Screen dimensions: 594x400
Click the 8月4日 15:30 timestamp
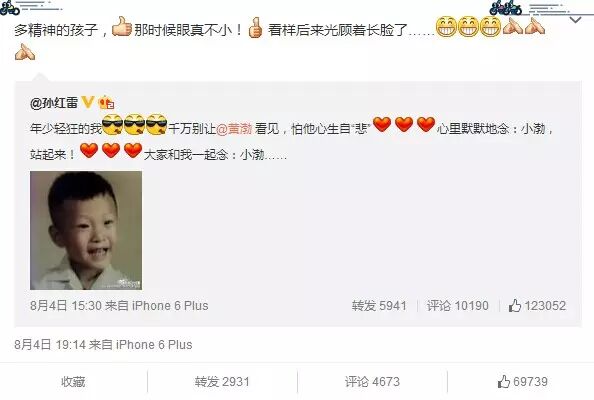[x=66, y=306]
